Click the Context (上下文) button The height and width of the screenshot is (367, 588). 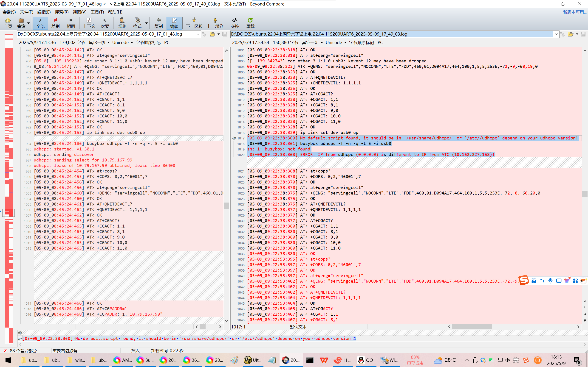pyautogui.click(x=89, y=23)
